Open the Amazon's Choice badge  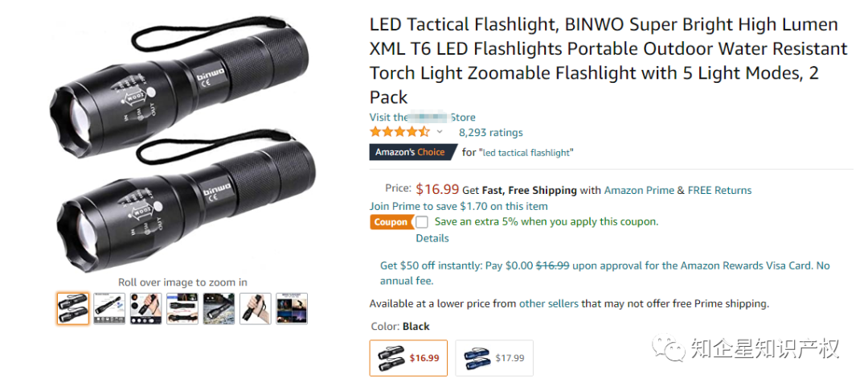coord(412,152)
